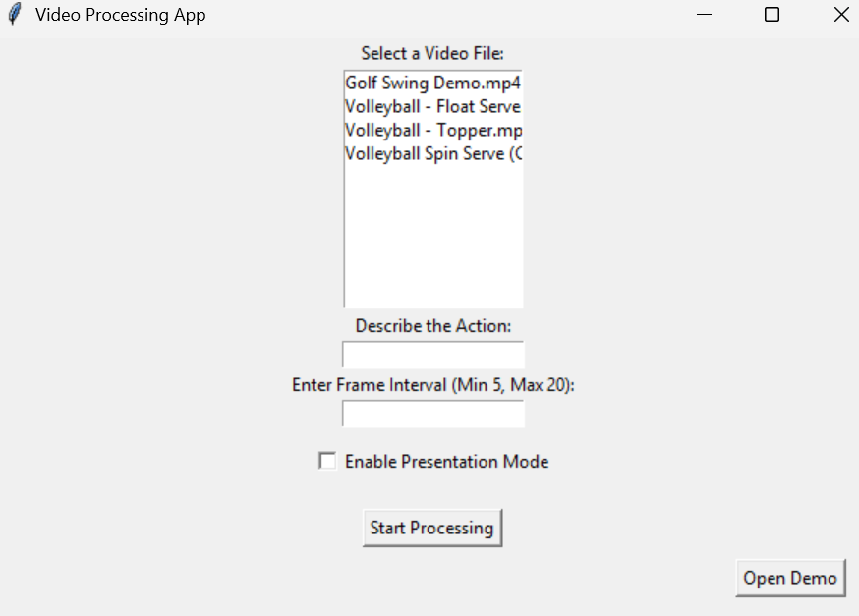Click the Describe the Action label
This screenshot has width=859, height=616.
coord(432,326)
